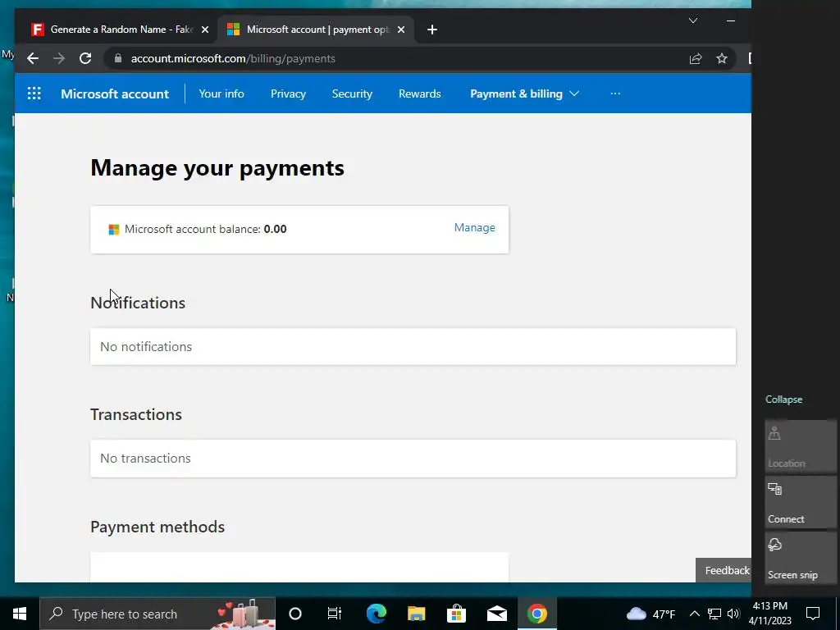Open Cortana circle icon
840x630 pixels.
[295, 614]
